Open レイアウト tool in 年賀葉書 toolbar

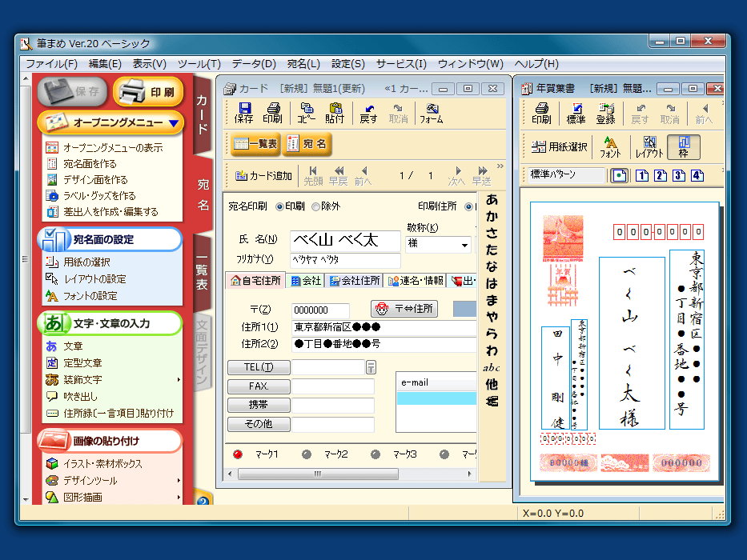649,146
